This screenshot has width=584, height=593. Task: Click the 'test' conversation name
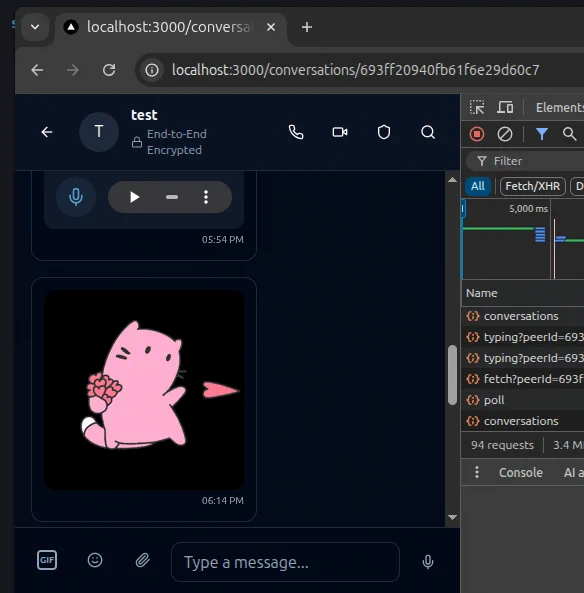click(144, 115)
